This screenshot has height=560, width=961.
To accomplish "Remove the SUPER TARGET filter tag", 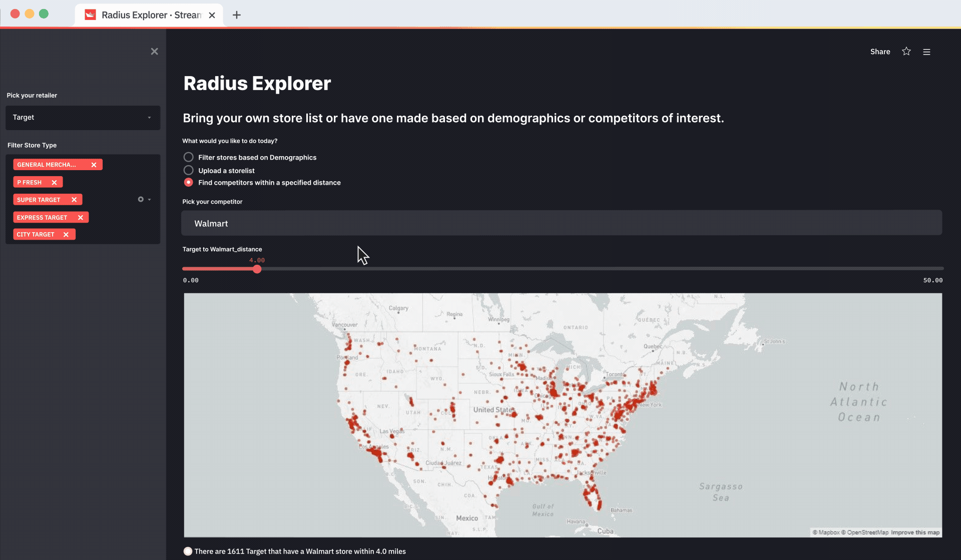I will [x=74, y=199].
